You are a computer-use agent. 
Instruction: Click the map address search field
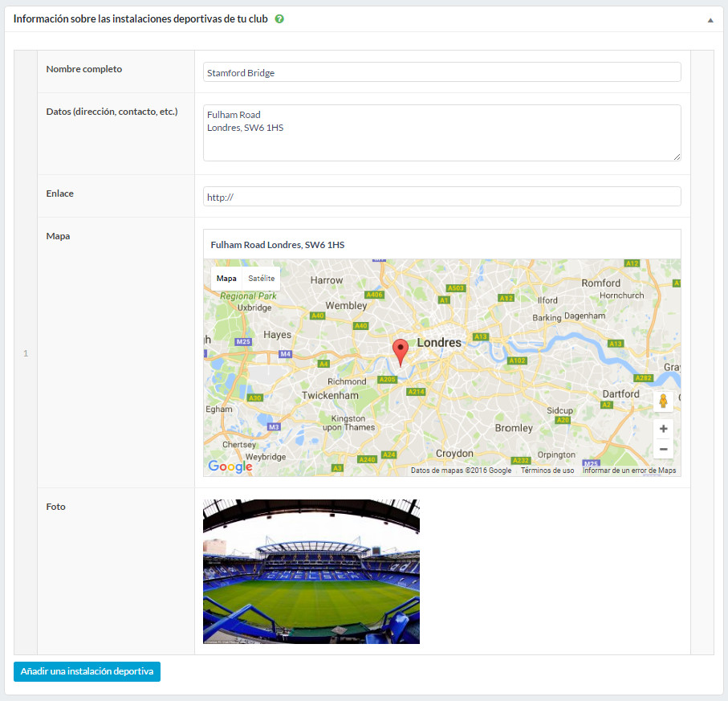[441, 245]
